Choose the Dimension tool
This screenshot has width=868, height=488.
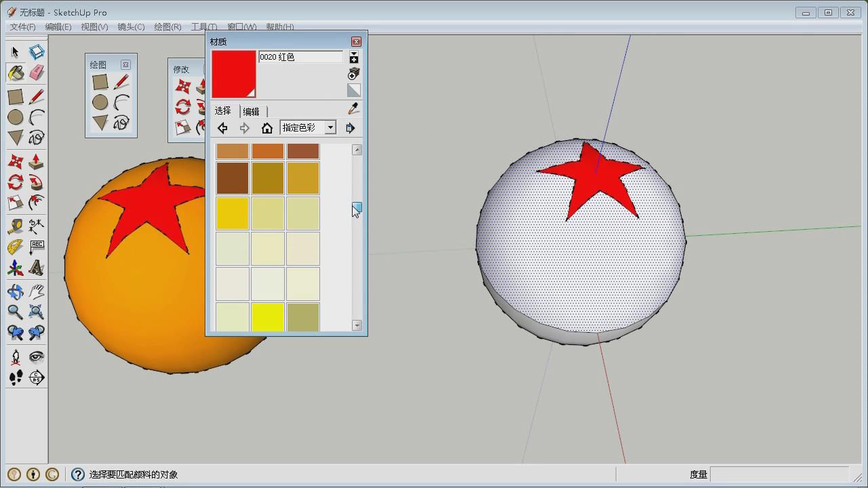click(x=37, y=226)
